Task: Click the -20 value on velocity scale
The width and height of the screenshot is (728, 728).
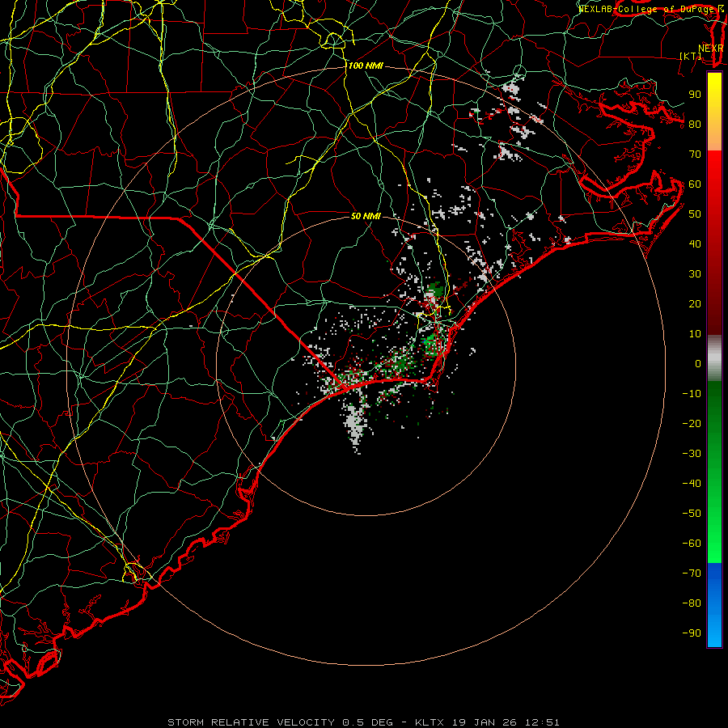Action: click(x=692, y=424)
